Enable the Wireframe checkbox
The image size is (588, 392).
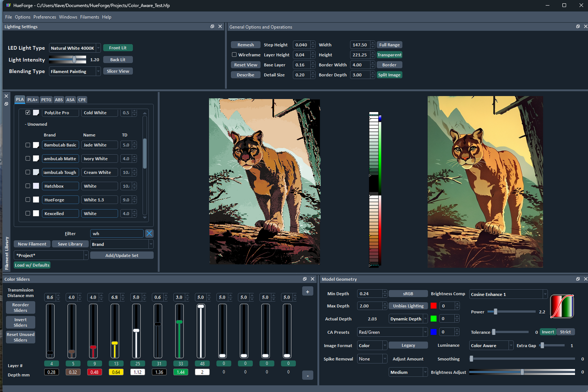coord(234,55)
